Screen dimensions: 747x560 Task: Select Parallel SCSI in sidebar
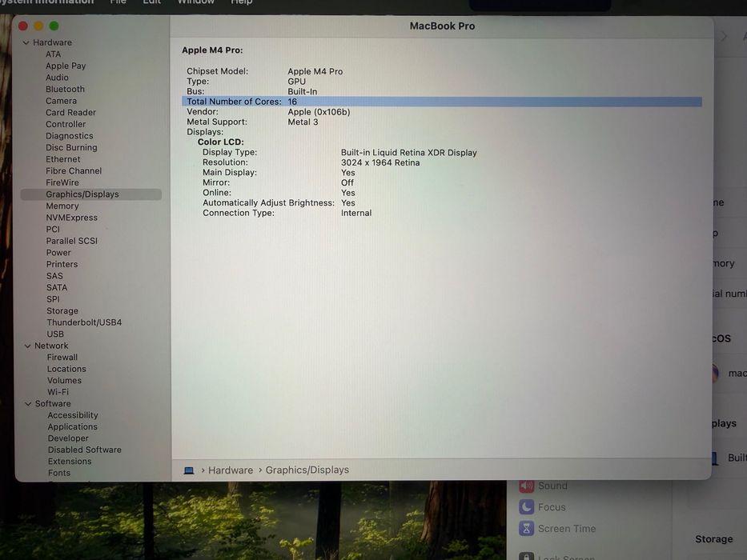[x=72, y=241]
